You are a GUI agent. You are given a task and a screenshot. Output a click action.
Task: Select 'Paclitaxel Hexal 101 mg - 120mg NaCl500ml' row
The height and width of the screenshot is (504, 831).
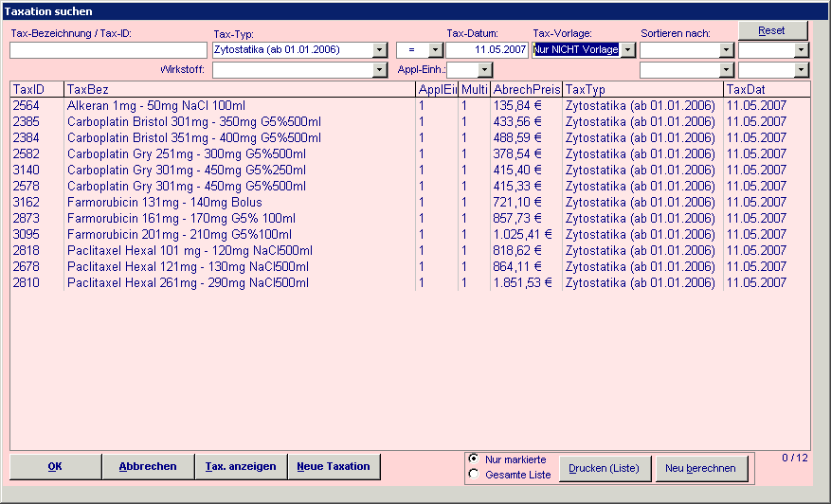coord(410,250)
